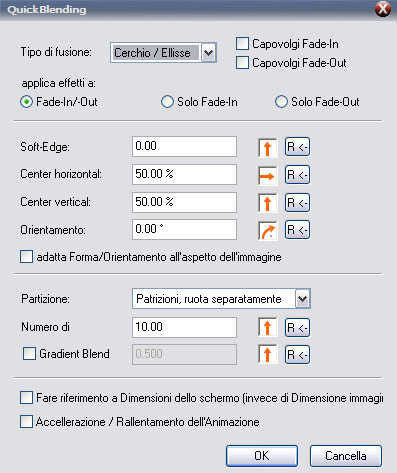Image resolution: width=397 pixels, height=473 pixels.
Task: Click the curved rotation arrow for Orientamento
Action: (267, 231)
